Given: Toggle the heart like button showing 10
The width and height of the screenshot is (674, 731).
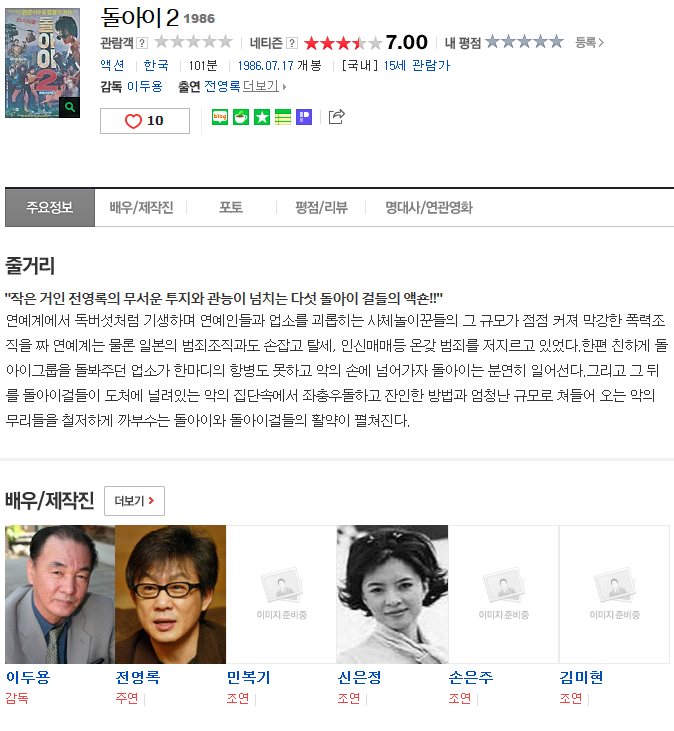Looking at the screenshot, I should 145,121.
